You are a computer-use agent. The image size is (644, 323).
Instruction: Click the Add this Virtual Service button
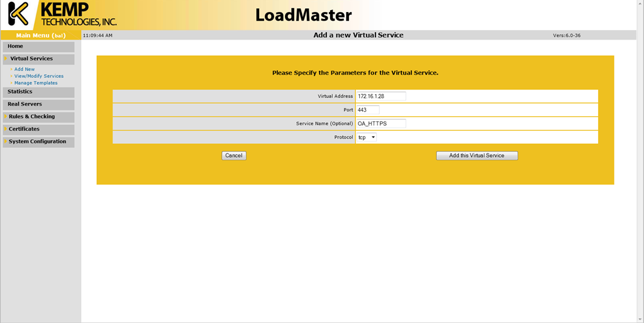pyautogui.click(x=477, y=156)
